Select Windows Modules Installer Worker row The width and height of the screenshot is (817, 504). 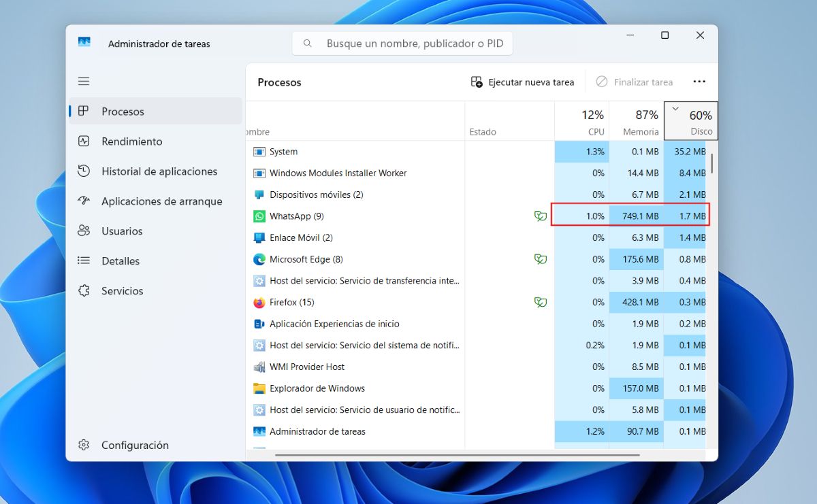coord(477,173)
